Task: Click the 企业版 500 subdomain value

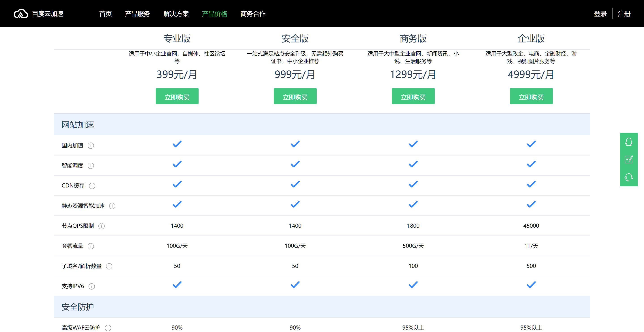Action: coord(531,266)
